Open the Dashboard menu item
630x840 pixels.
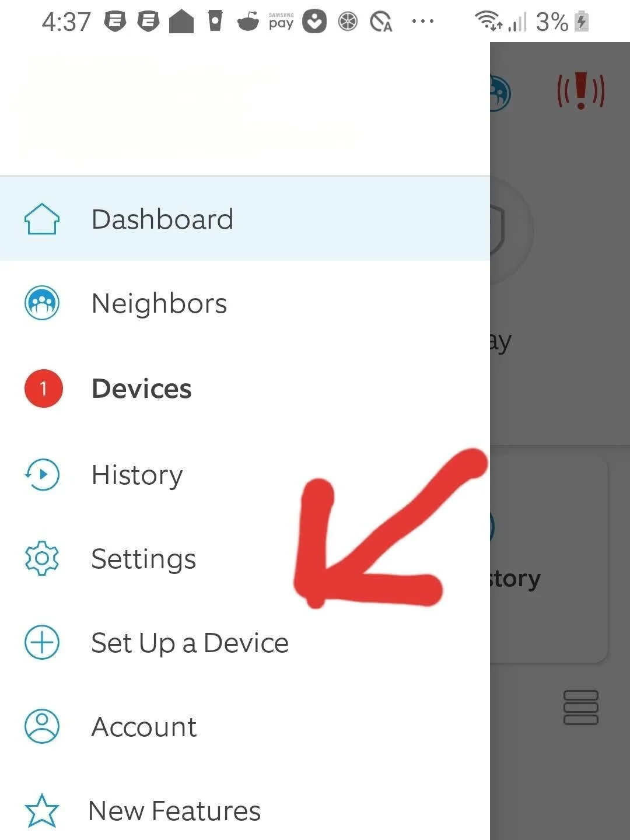coord(245,219)
